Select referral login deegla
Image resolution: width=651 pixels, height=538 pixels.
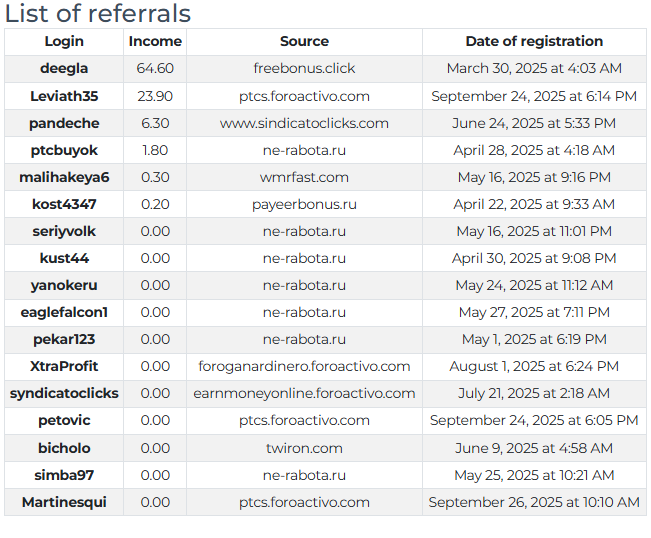point(64,69)
